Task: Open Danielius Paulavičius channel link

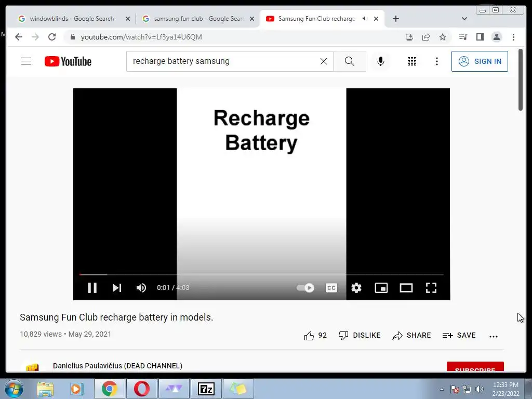Action: (x=117, y=366)
